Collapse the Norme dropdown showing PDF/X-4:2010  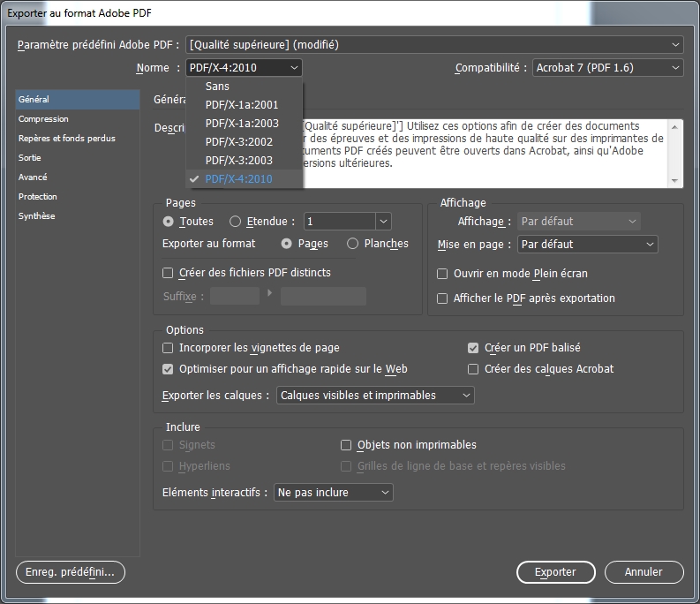(x=244, y=68)
